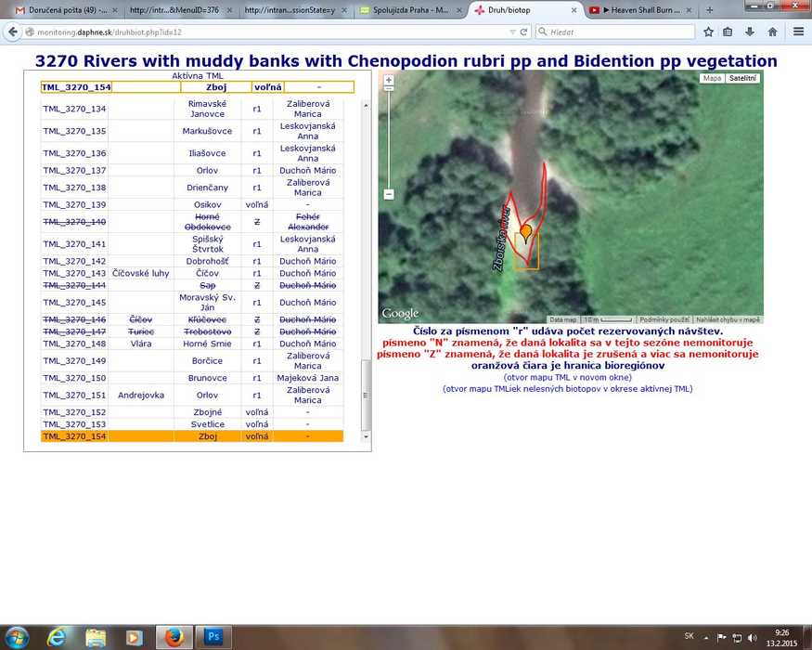Click the Data map label on the map

point(563,319)
